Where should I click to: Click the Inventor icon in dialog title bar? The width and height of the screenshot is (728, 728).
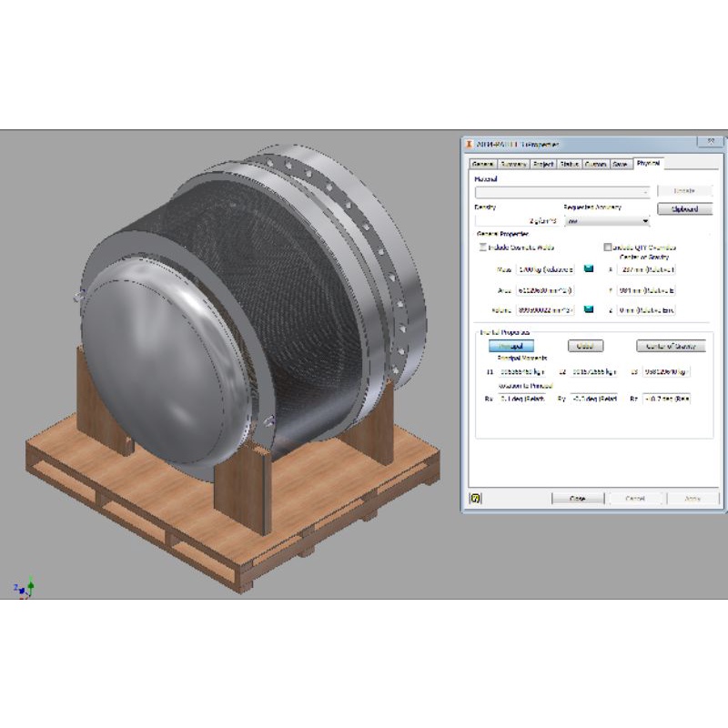click(x=470, y=144)
